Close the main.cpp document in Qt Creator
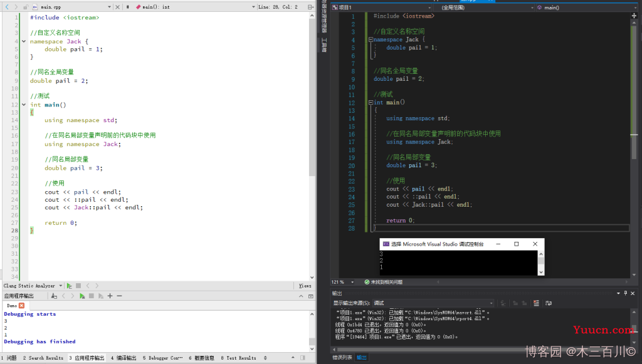Image resolution: width=642 pixels, height=364 pixels. (x=117, y=7)
